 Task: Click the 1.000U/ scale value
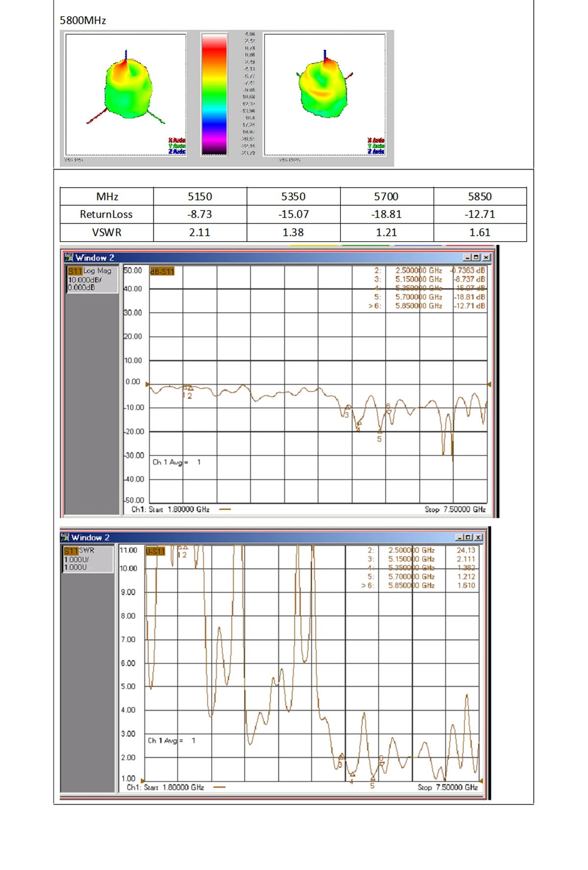pos(76,559)
